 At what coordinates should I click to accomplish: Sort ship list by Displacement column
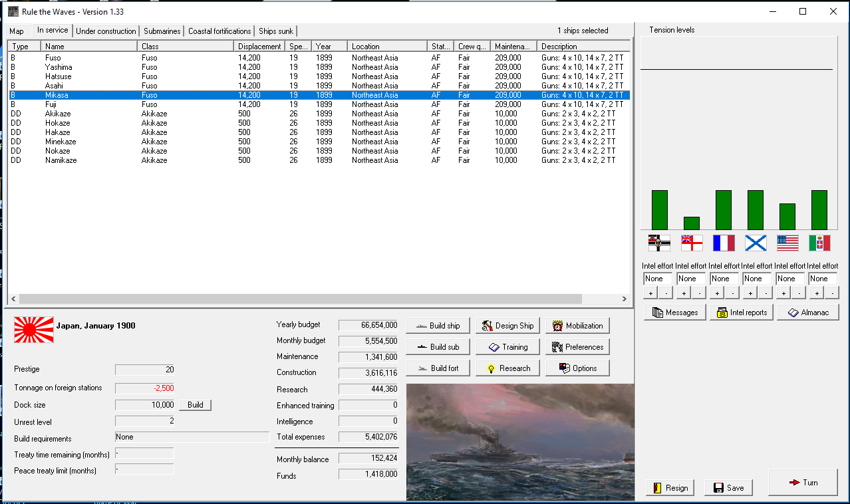(260, 47)
